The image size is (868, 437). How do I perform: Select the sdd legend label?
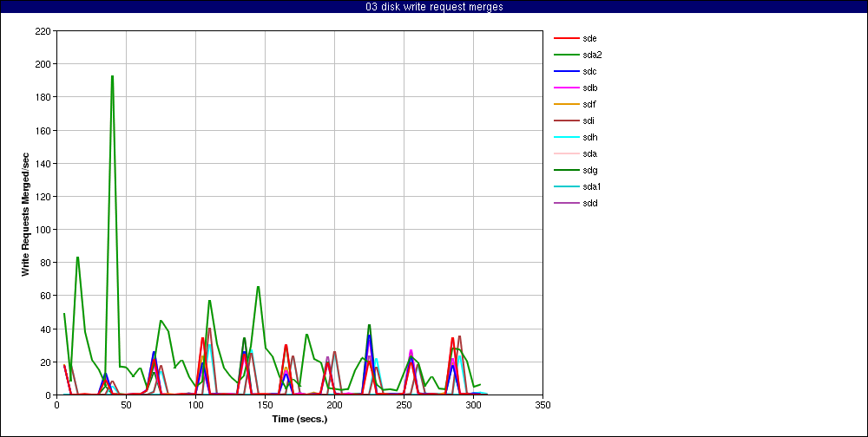(589, 203)
